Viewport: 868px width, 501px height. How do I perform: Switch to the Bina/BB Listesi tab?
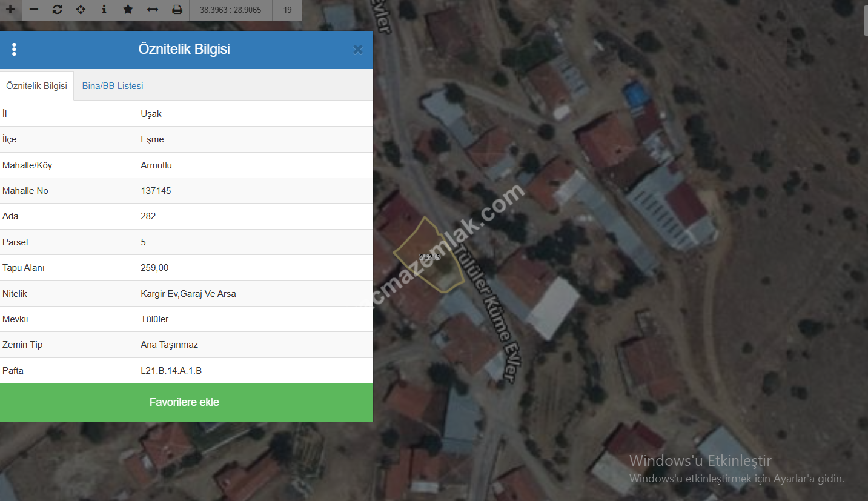pos(113,86)
